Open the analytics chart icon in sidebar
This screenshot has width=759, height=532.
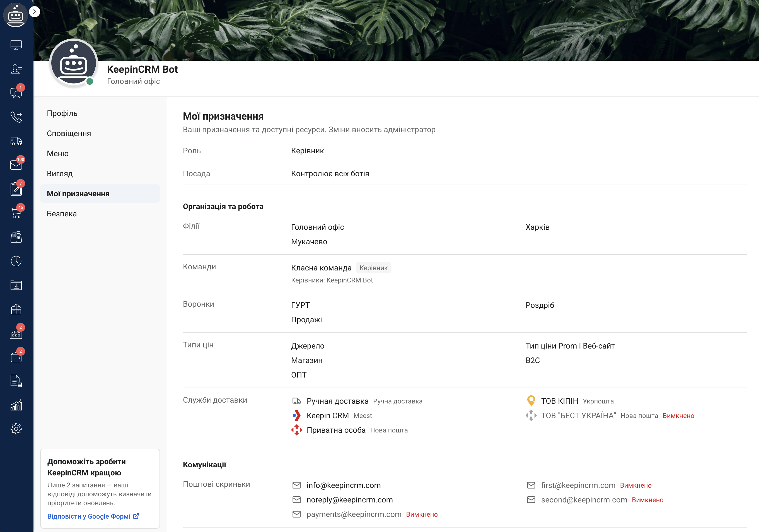(16, 405)
